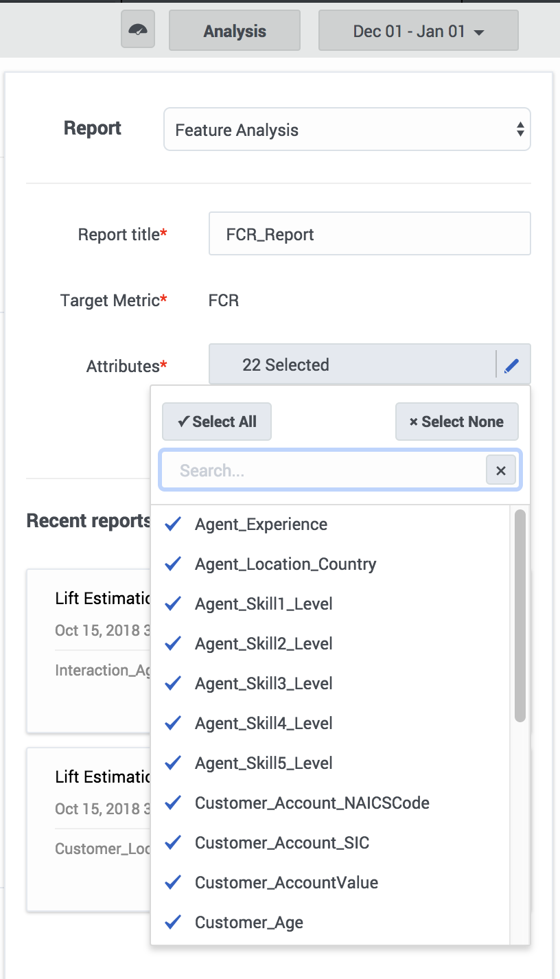
Task: Click the attribute list scrollbar
Action: (520, 616)
